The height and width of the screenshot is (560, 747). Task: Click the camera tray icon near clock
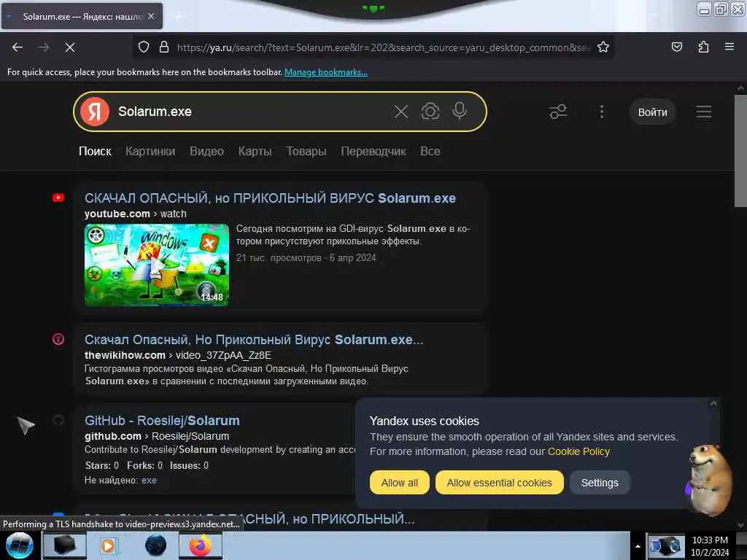665,545
